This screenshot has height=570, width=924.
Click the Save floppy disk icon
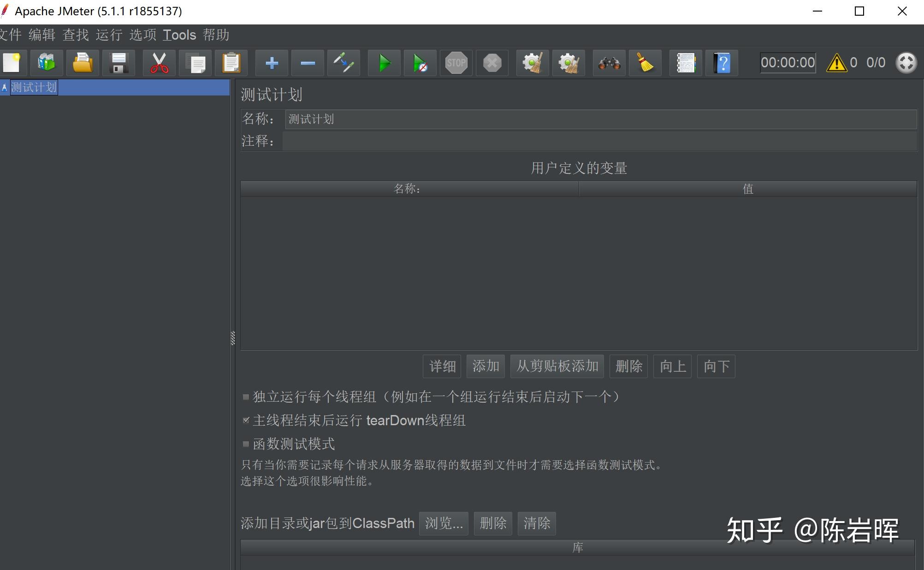click(x=118, y=63)
